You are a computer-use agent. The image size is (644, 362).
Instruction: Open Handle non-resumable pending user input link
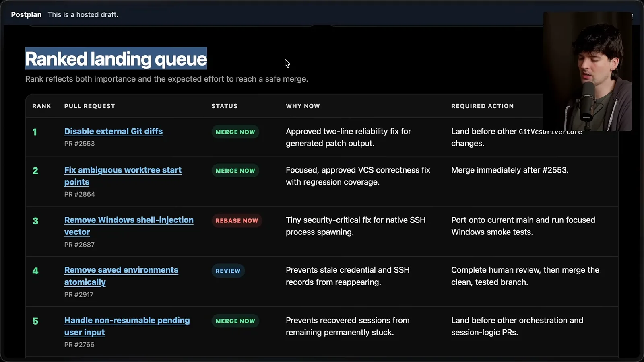127,326
